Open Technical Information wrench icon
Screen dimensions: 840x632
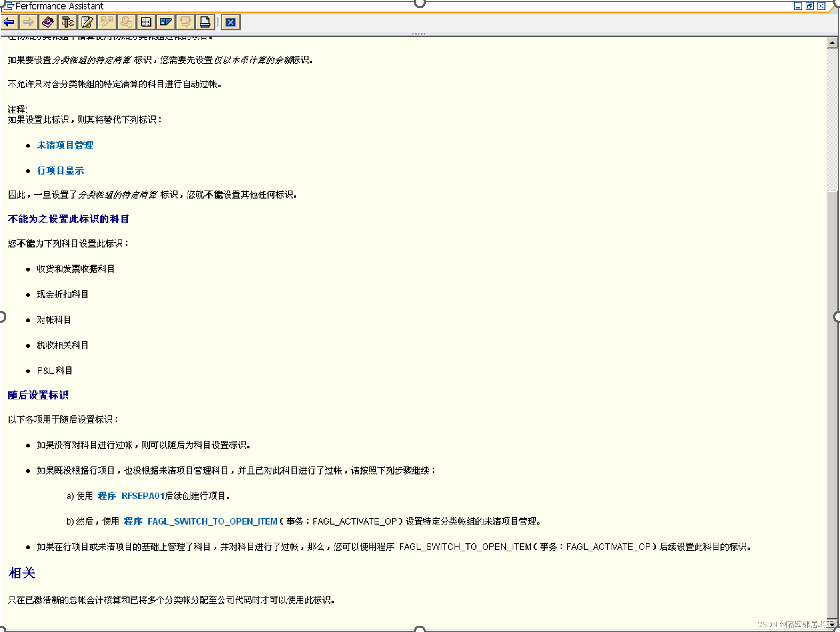(x=68, y=22)
